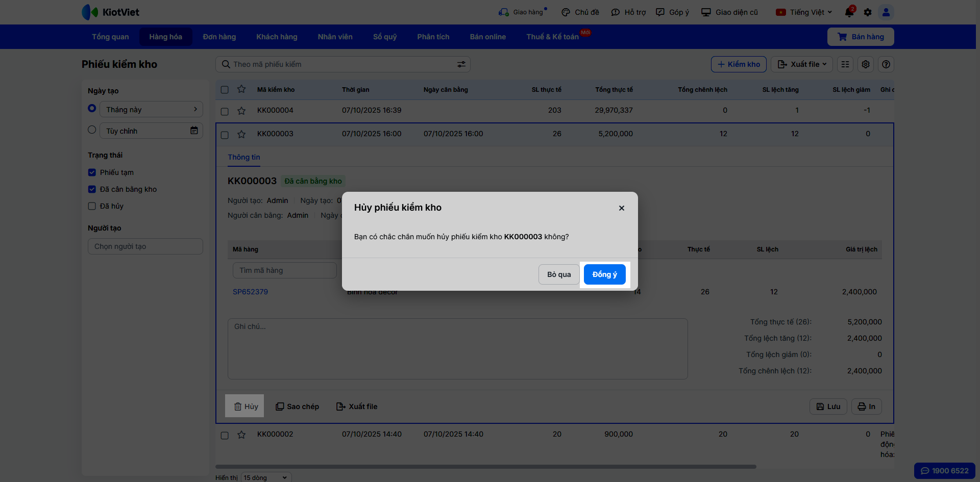Star all rows via header star
The width and height of the screenshot is (980, 482).
(x=241, y=89)
